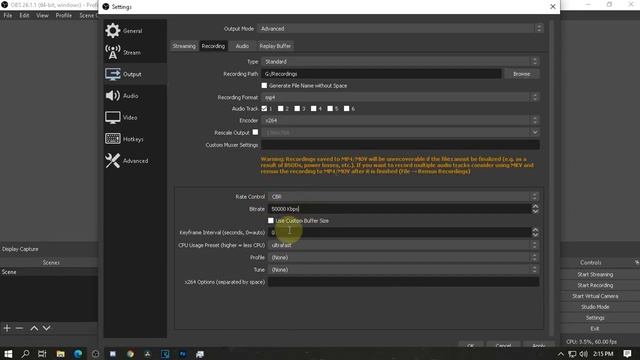Viewport: 640px width, 360px height.
Task: Enable Use Custom Buffer Size
Action: pyautogui.click(x=271, y=220)
